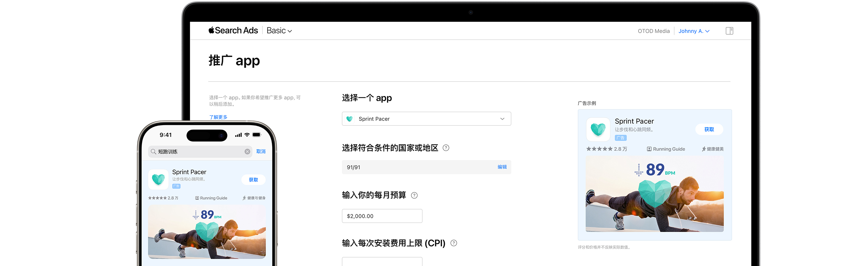
Task: Click the monthly budget field $2,000.00
Action: coord(382,216)
